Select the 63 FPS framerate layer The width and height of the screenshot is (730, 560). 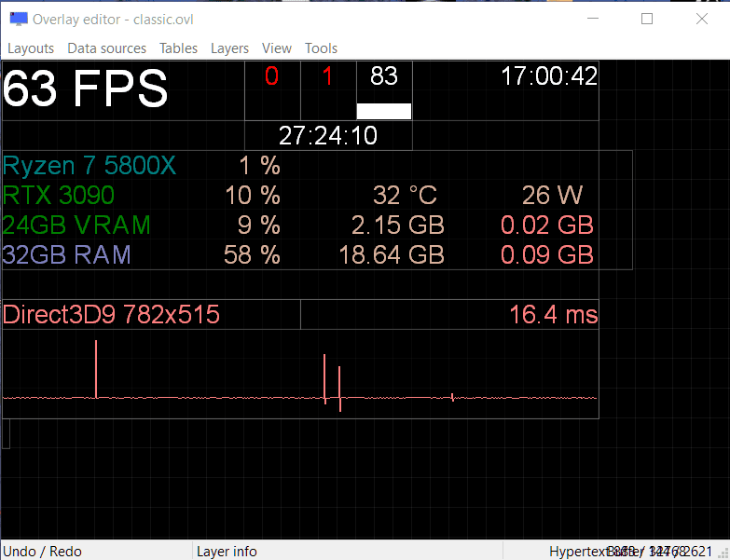tap(85, 89)
